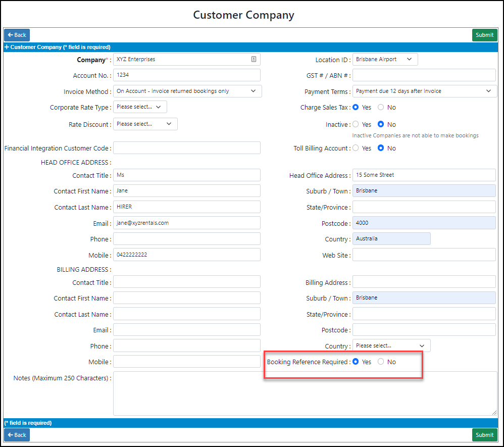Click the 'Inactive Companies are not able to make bookings' note
The width and height of the screenshot is (504, 447).
click(x=415, y=135)
